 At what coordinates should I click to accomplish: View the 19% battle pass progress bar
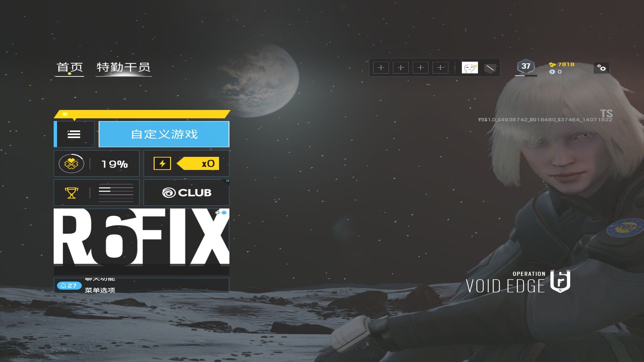click(x=97, y=164)
